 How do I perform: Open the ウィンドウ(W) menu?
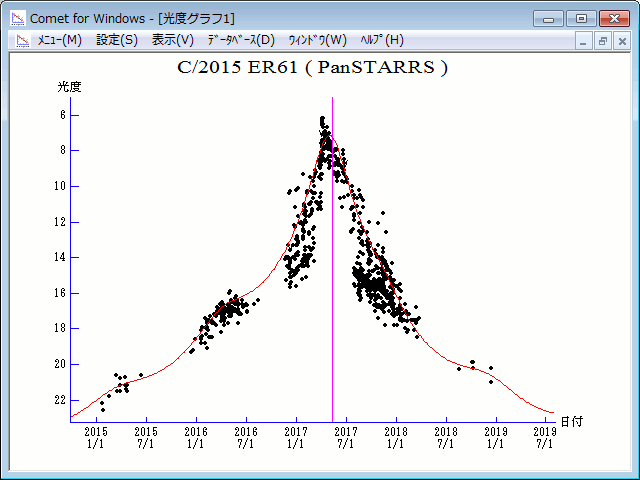tap(318, 40)
